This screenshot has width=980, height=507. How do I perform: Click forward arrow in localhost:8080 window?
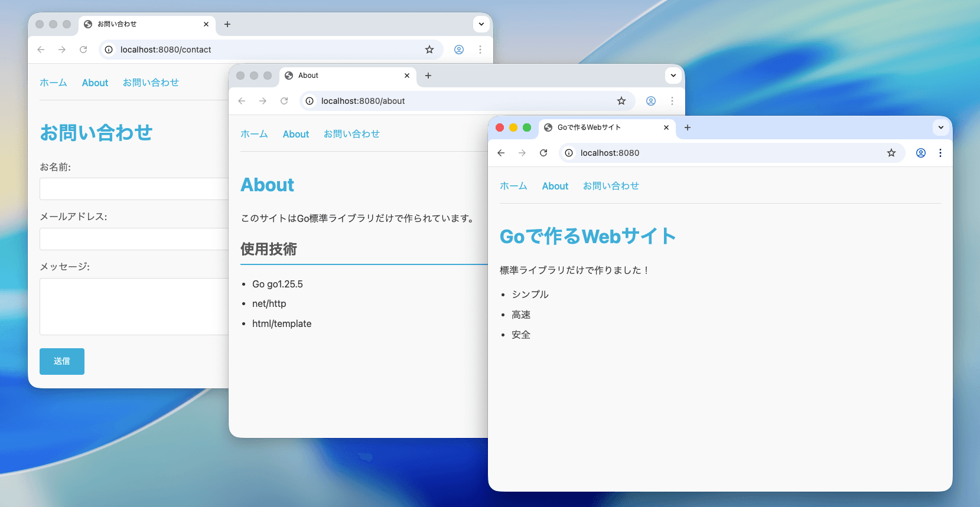pos(522,153)
